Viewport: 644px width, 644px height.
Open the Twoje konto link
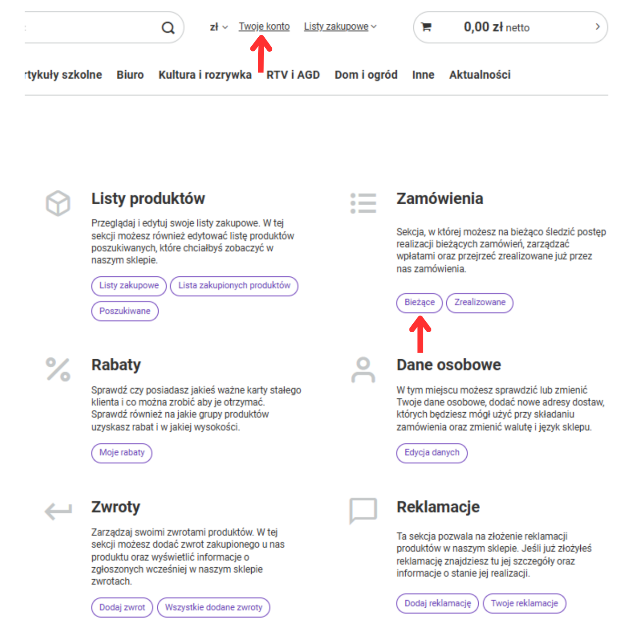click(x=264, y=27)
